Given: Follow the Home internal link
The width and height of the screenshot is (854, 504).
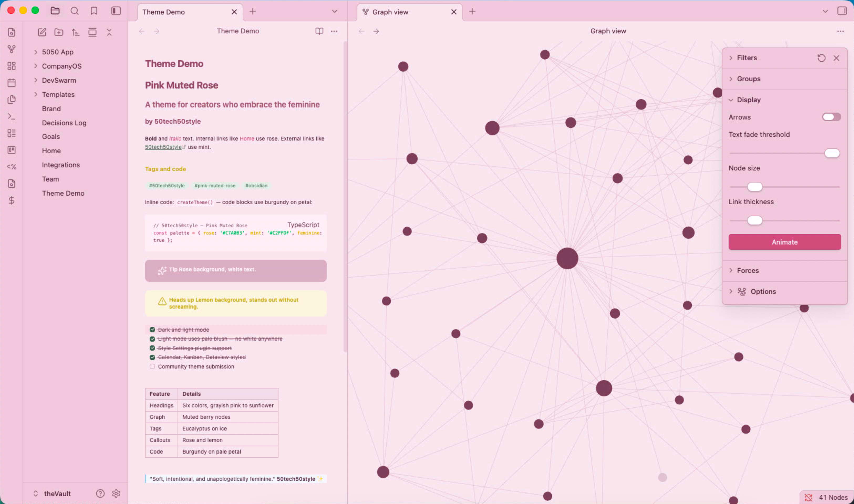Looking at the screenshot, I should point(247,139).
